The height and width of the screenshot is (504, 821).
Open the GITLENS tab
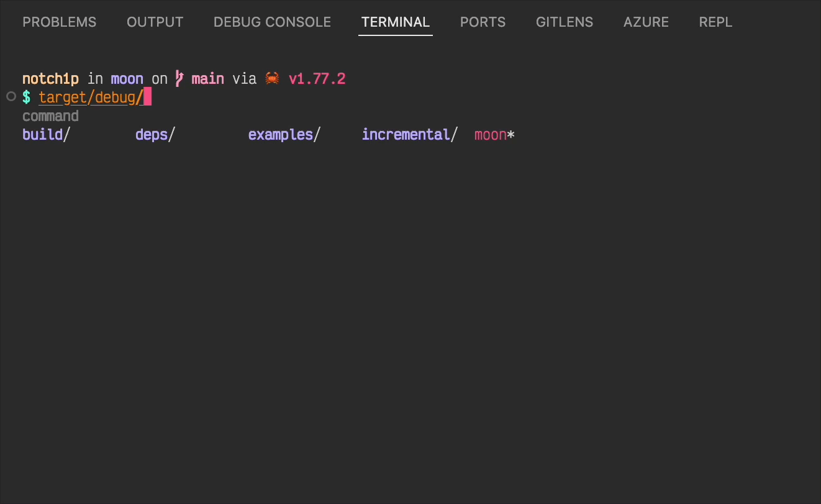coord(564,22)
